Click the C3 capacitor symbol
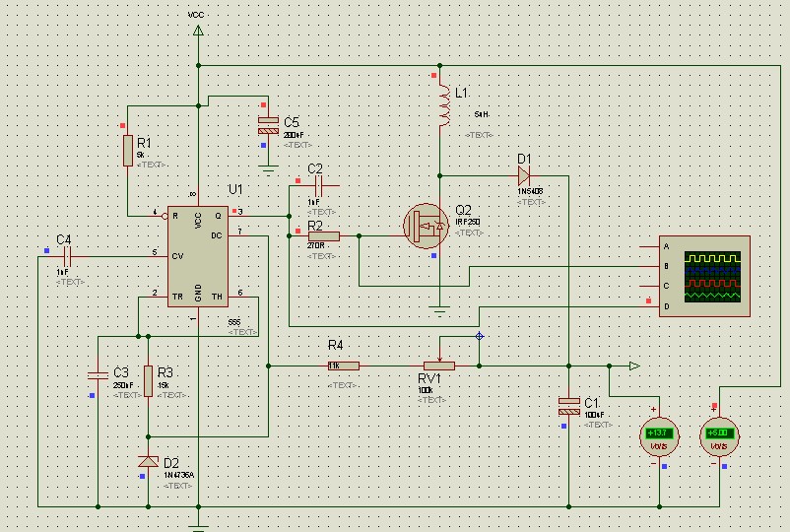The image size is (790, 532). (x=97, y=374)
